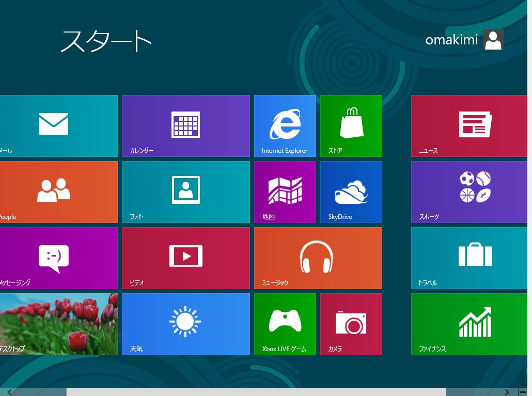Open the News tile (ニュース)

pyautogui.click(x=469, y=126)
